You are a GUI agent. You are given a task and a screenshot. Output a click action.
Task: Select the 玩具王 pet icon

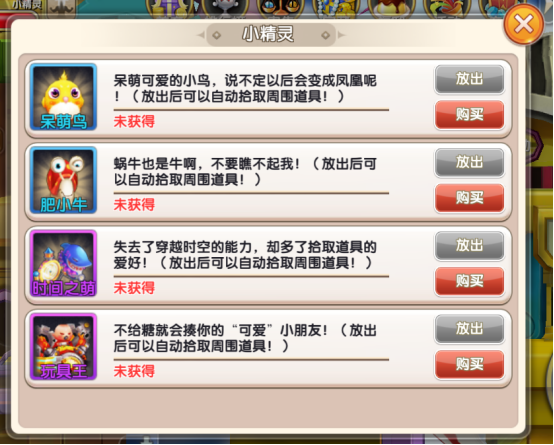pyautogui.click(x=64, y=347)
